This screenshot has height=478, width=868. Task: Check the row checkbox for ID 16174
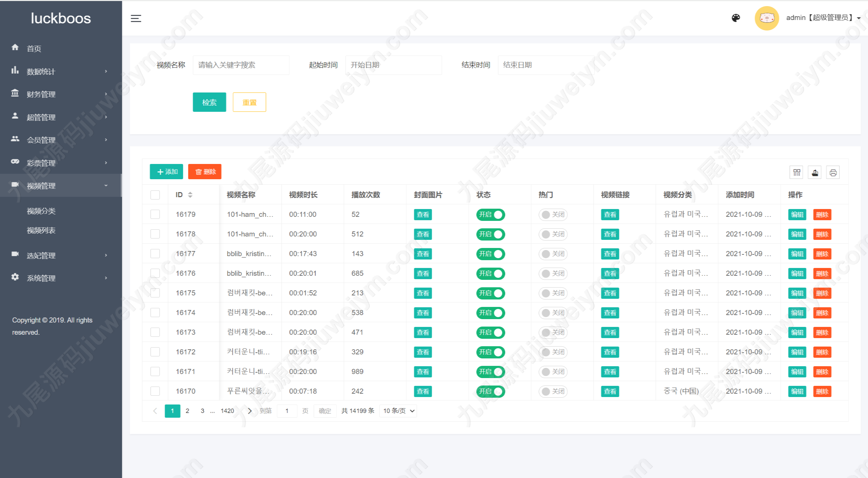click(155, 312)
